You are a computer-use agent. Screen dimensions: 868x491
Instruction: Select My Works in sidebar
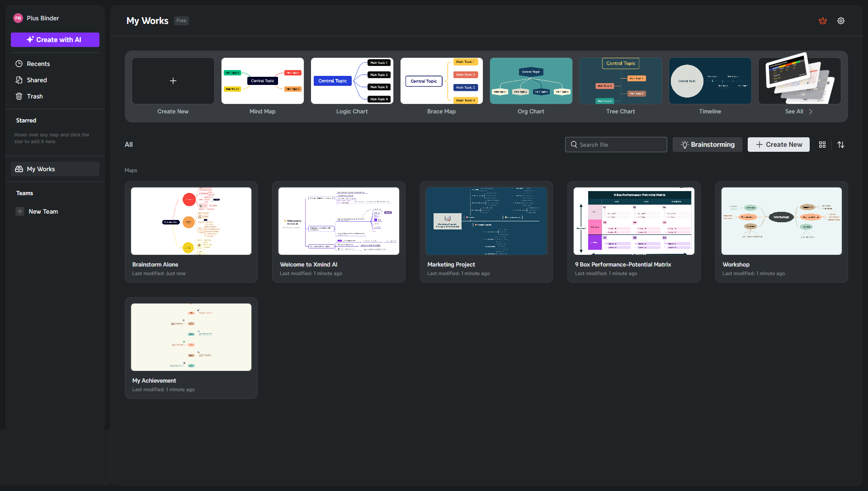point(41,169)
